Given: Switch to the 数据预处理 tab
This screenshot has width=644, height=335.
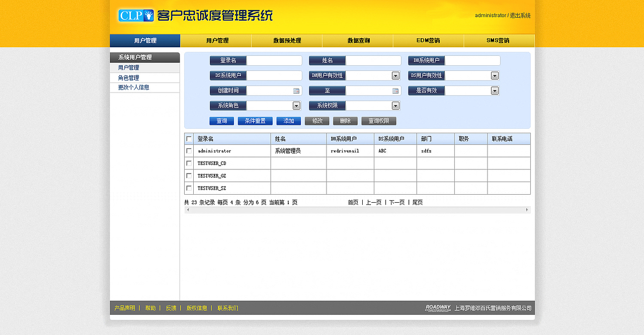Looking at the screenshot, I should point(287,41).
